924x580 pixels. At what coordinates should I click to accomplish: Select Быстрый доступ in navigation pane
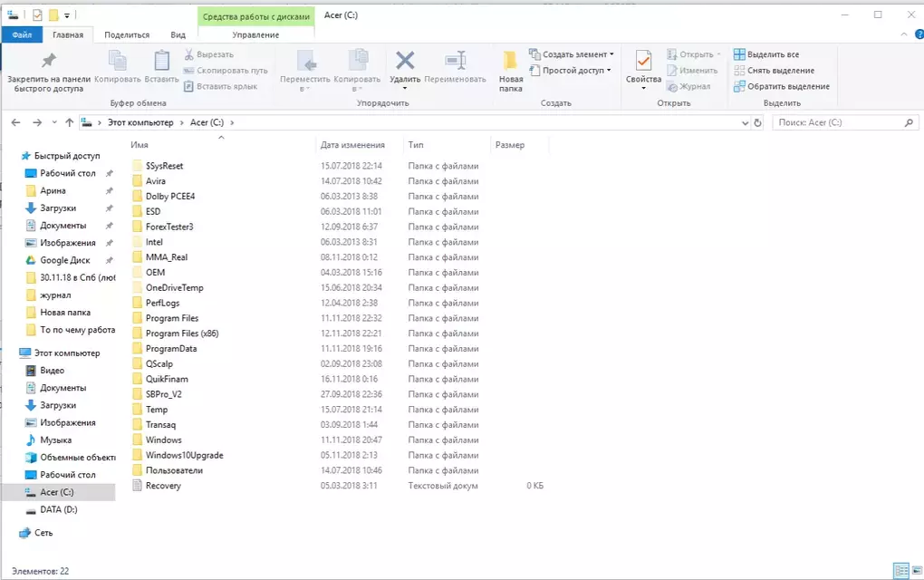coord(67,156)
